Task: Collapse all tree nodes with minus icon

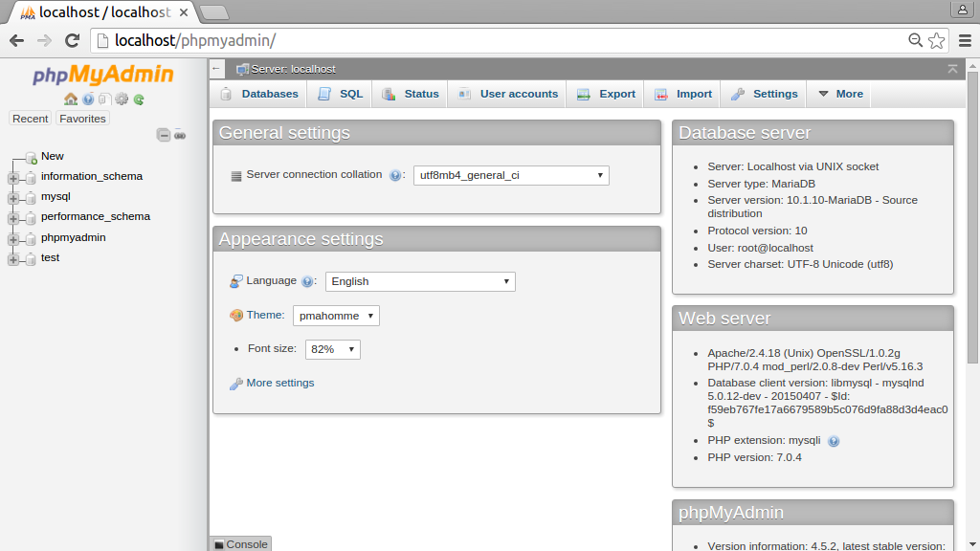Action: click(163, 135)
